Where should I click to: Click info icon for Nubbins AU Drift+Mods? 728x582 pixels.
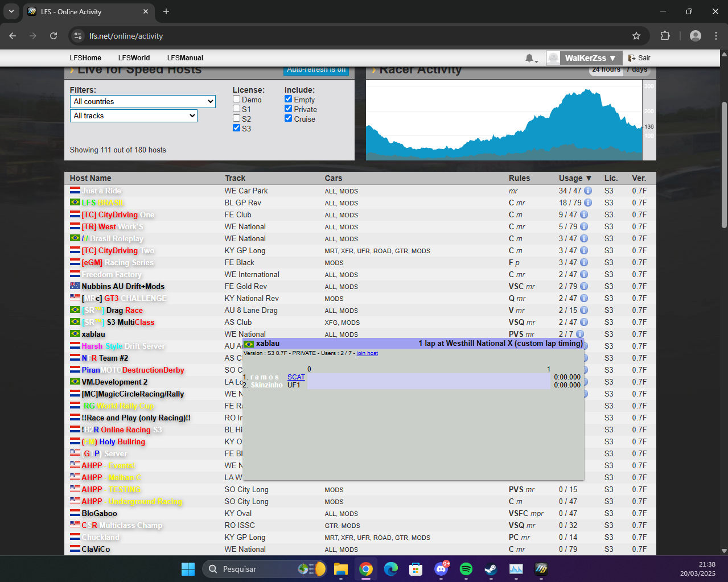pyautogui.click(x=584, y=287)
